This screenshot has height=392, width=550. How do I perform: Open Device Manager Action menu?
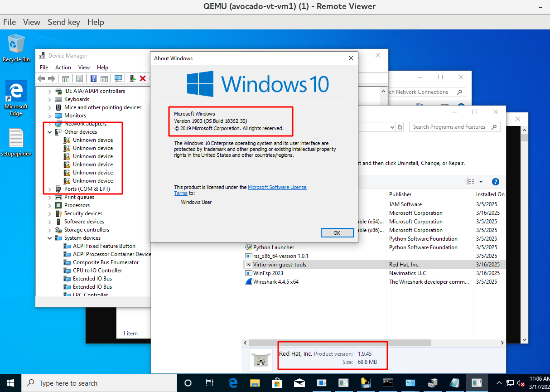pos(63,68)
